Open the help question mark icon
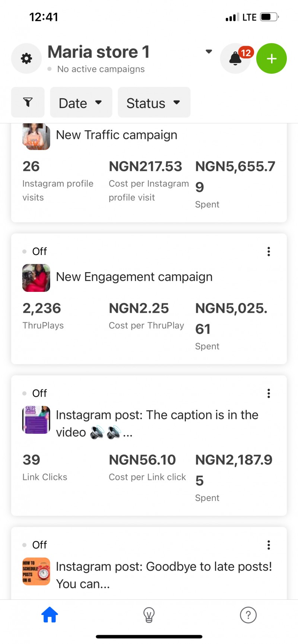This screenshot has height=644, width=298. click(248, 615)
